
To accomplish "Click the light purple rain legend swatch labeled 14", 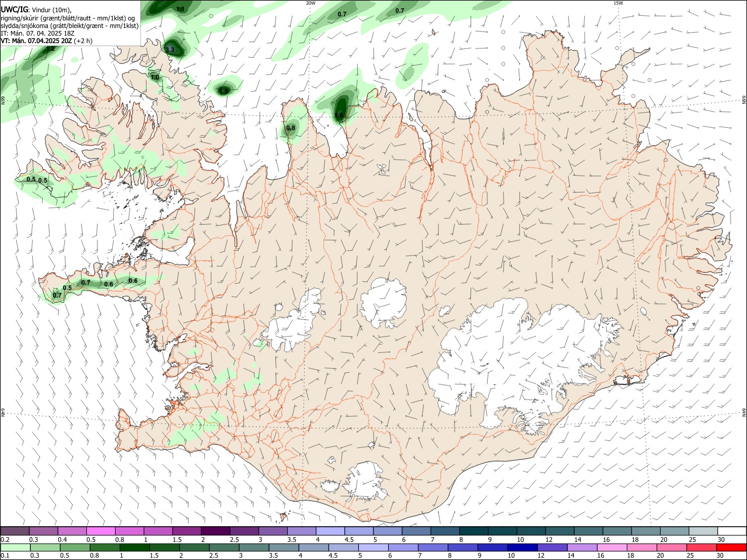I will (582, 547).
